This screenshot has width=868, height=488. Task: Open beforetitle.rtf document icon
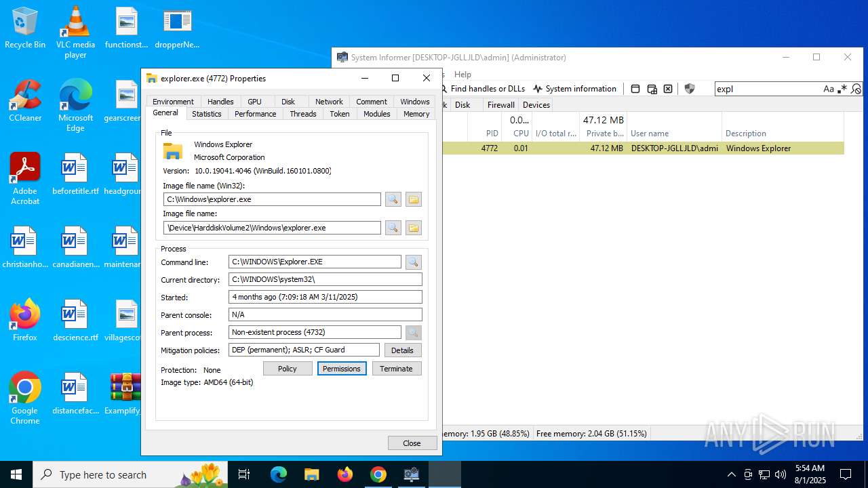tap(75, 175)
